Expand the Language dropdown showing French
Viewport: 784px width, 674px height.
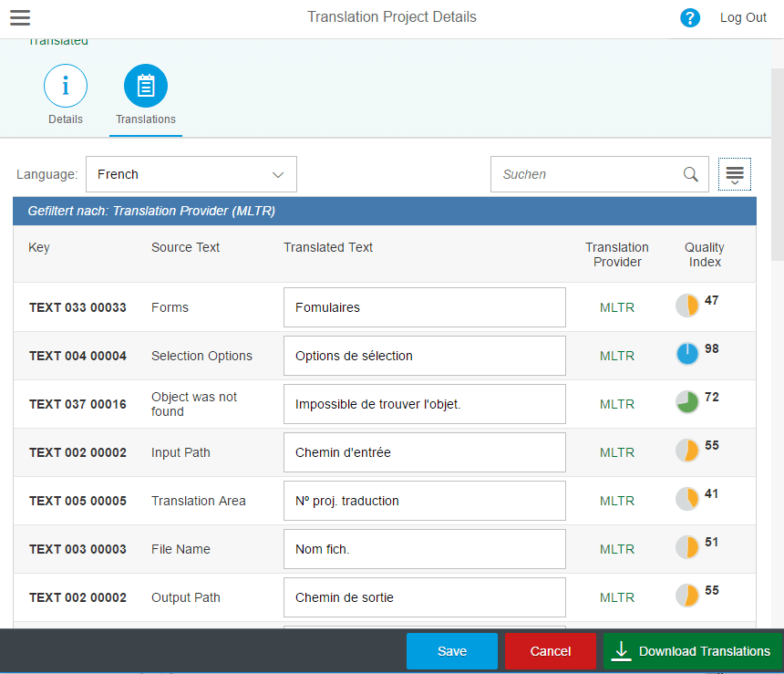tap(279, 173)
